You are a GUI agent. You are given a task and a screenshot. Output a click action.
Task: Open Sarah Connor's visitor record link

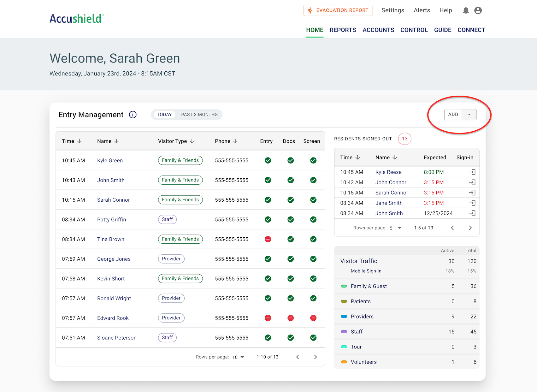point(113,199)
